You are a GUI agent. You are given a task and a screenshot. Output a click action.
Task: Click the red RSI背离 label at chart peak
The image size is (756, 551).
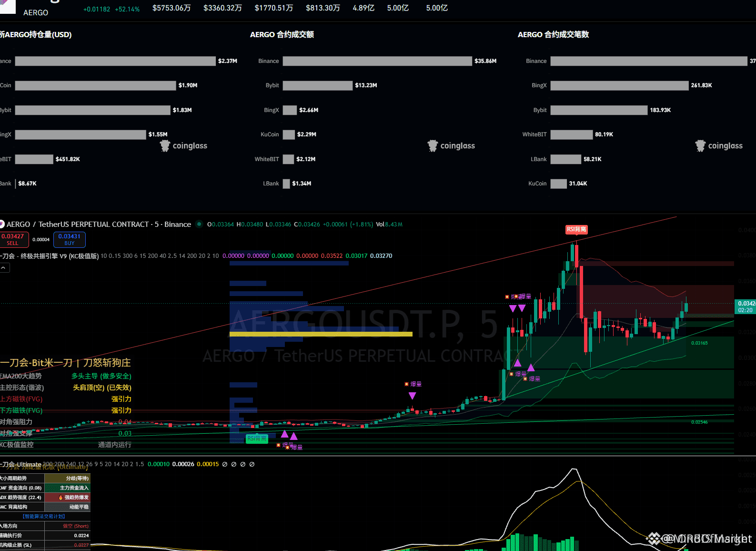576,229
